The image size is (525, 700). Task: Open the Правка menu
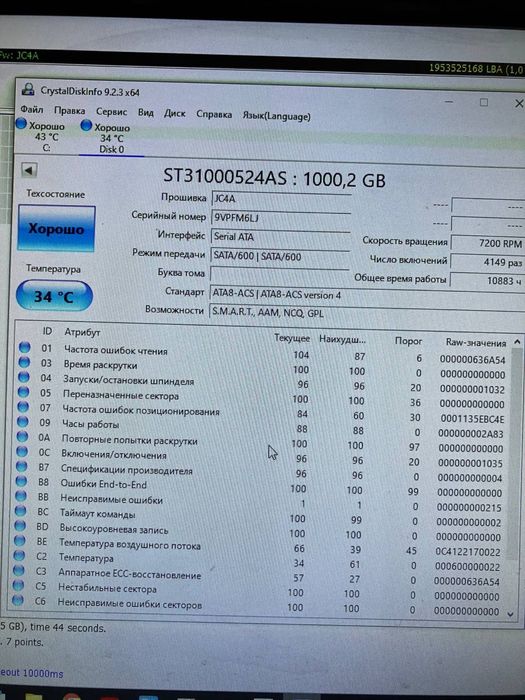click(x=69, y=111)
